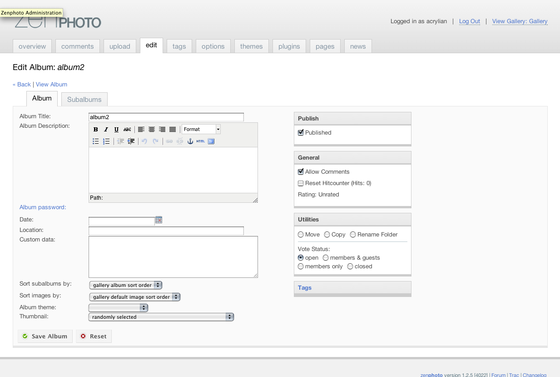The height and width of the screenshot is (377, 560).
Task: Select the Rename Folder option
Action: 353,235
